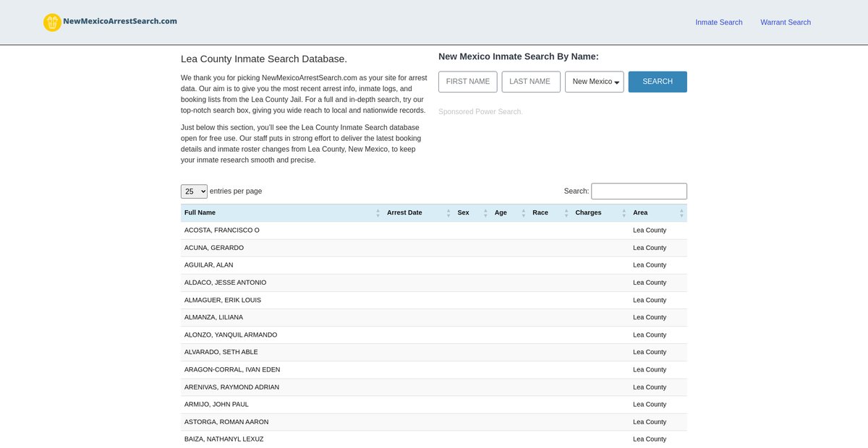The image size is (868, 448).
Task: Select row ALMAGUER, ERIK LOUIS
Action: pyautogui.click(x=434, y=300)
